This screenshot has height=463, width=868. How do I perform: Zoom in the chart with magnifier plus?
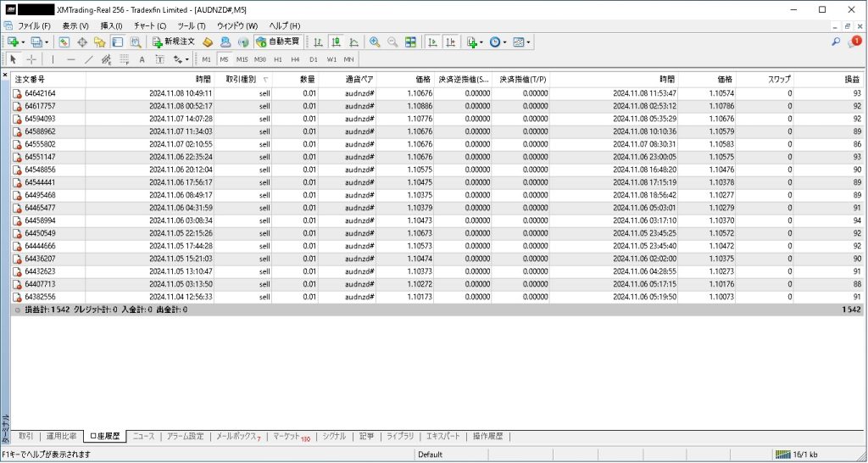click(375, 42)
